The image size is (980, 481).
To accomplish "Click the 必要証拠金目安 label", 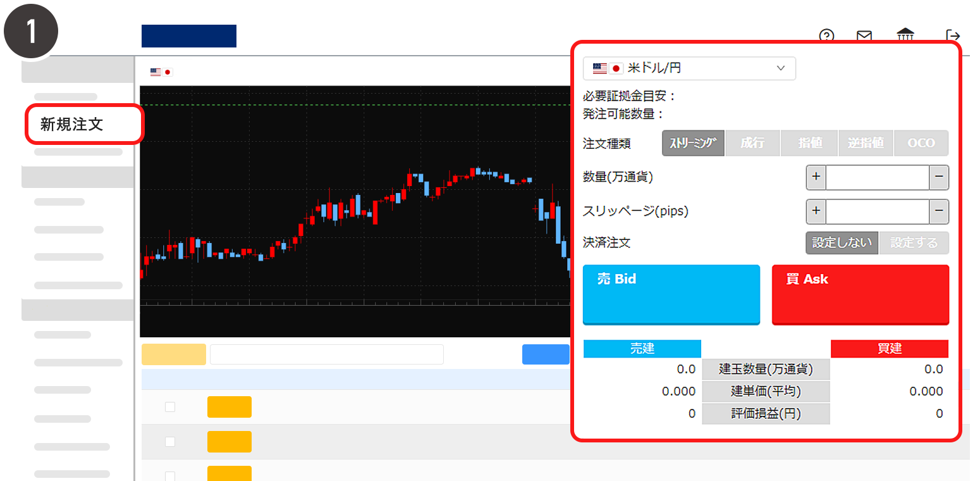I will (630, 96).
